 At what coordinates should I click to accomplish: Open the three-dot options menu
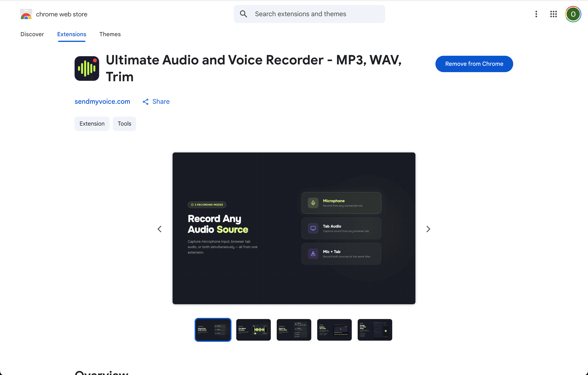coord(536,14)
